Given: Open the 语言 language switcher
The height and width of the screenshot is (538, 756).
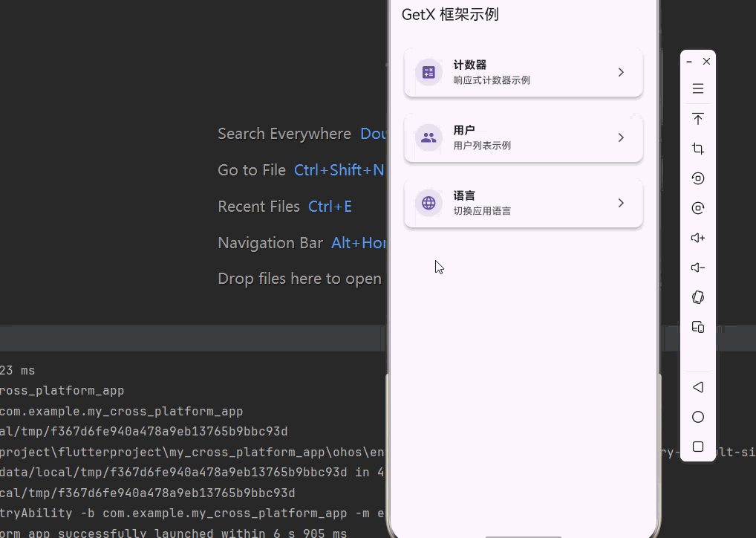Looking at the screenshot, I should [x=524, y=203].
